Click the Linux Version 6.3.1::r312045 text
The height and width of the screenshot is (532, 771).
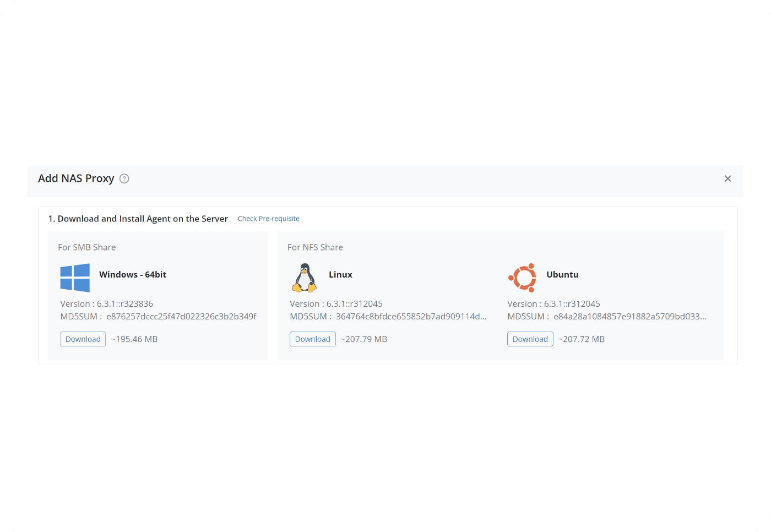click(336, 304)
